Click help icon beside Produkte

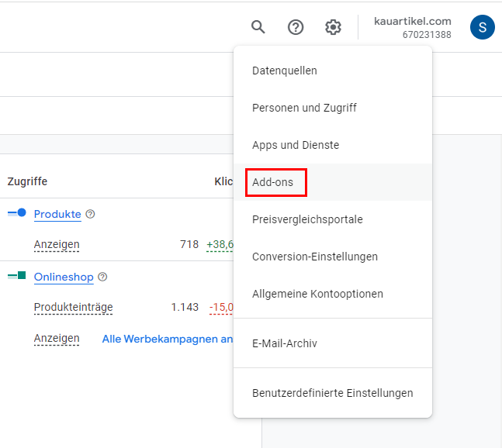90,214
